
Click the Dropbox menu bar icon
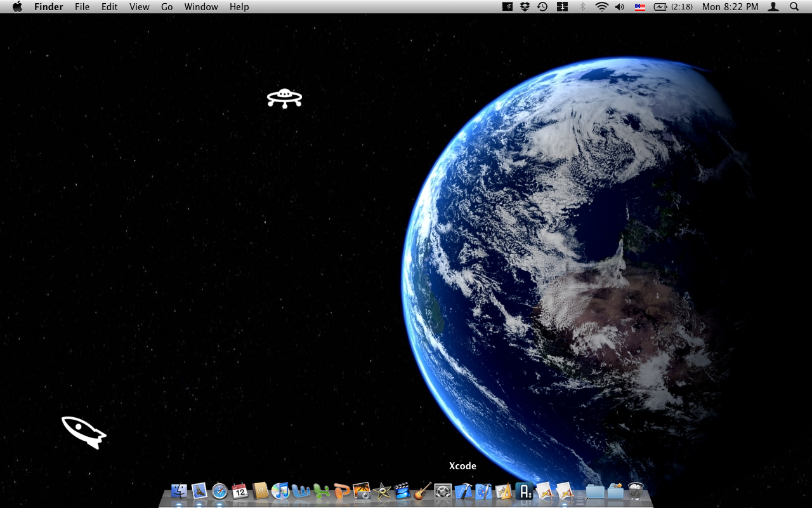[525, 7]
